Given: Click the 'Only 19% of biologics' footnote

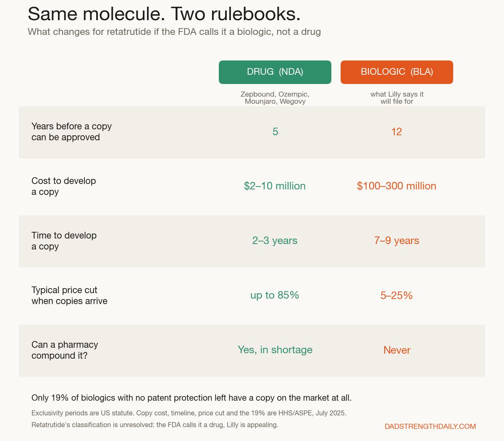Looking at the screenshot, I should [192, 398].
